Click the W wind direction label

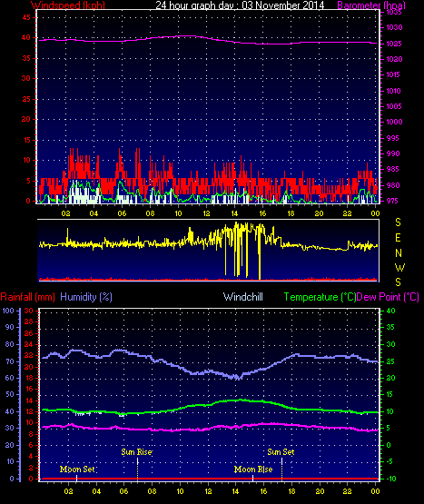tap(399, 267)
